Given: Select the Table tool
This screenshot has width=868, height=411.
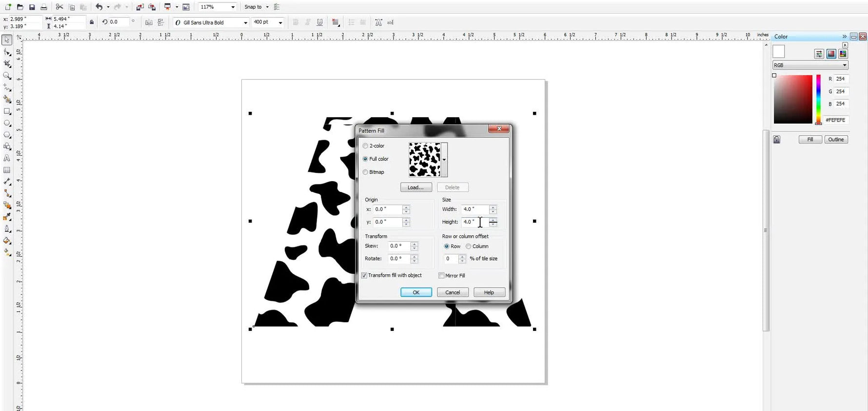Looking at the screenshot, I should [x=7, y=170].
